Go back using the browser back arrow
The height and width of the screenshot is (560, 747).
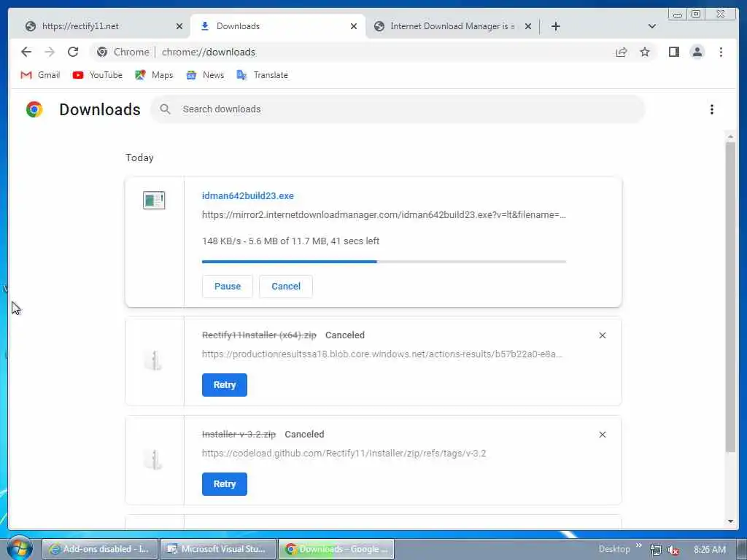click(x=26, y=52)
